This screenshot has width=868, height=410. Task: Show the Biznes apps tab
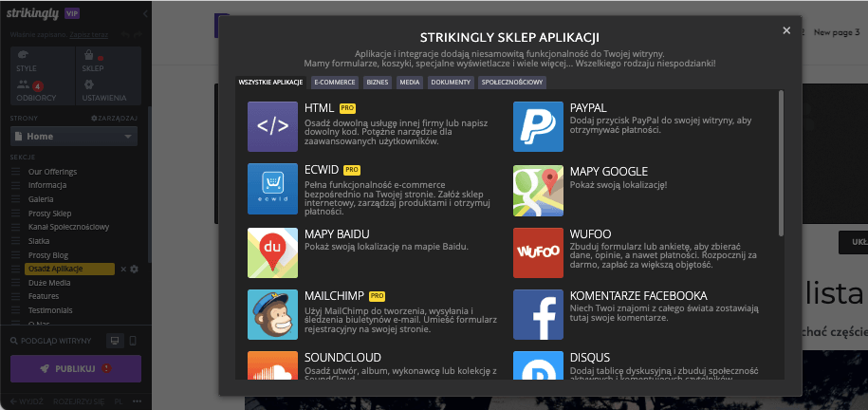coord(378,83)
